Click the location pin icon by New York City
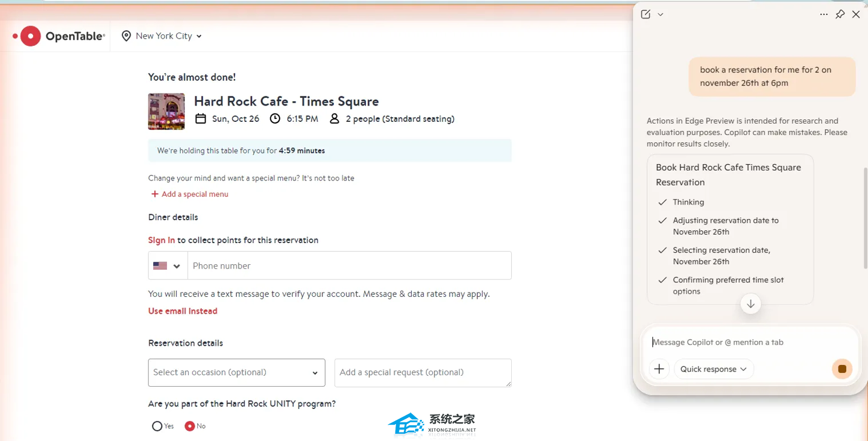The height and width of the screenshot is (441, 868). pos(126,36)
